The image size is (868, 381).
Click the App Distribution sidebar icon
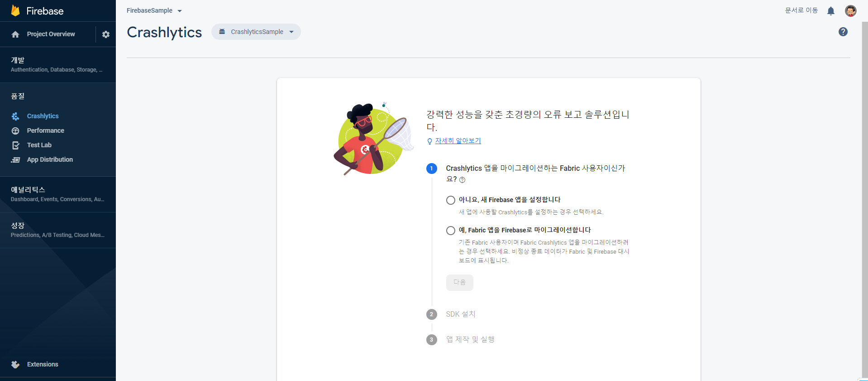15,160
